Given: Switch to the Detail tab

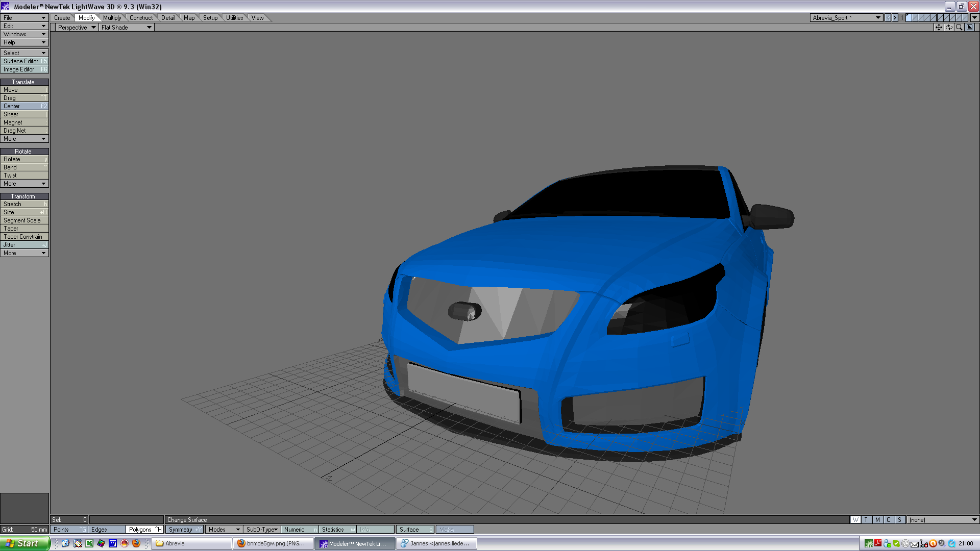Looking at the screenshot, I should click(168, 18).
